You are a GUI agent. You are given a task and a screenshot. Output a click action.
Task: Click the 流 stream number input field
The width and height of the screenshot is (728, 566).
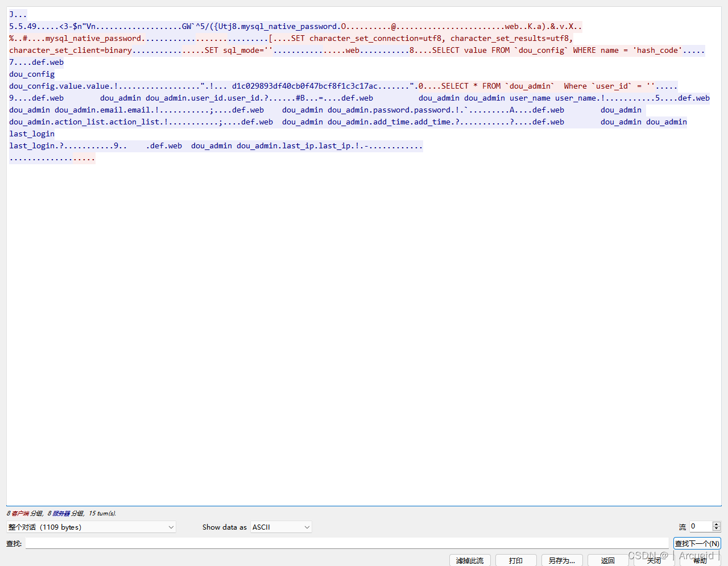click(x=701, y=527)
